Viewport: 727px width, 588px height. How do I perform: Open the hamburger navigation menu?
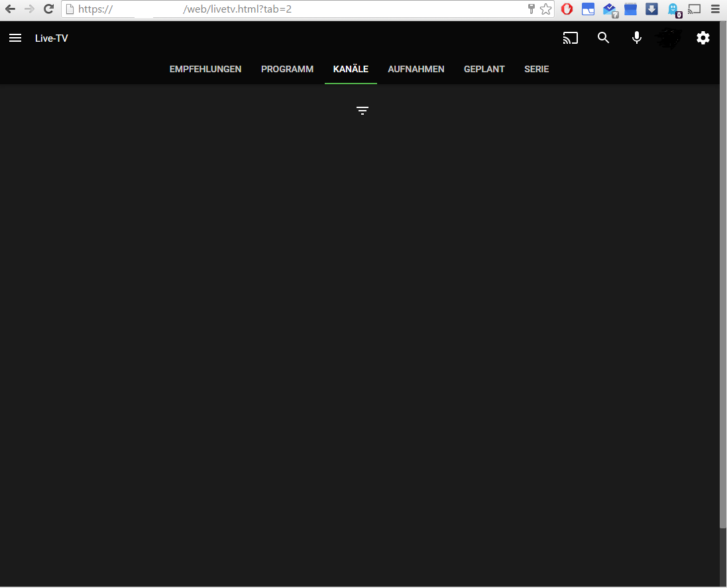coord(15,38)
